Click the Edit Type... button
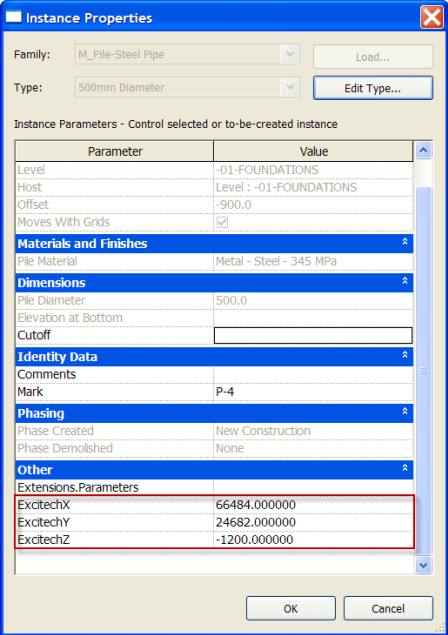448x635 pixels. 373,88
